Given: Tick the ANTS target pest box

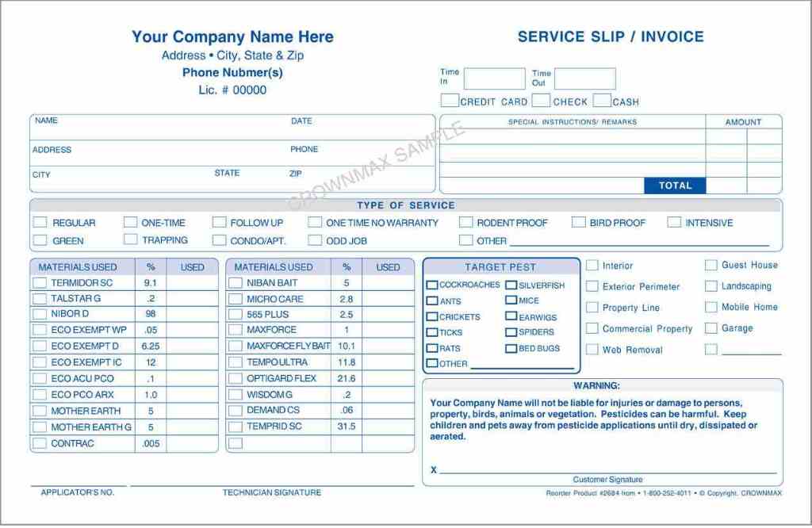Looking at the screenshot, I should [432, 300].
